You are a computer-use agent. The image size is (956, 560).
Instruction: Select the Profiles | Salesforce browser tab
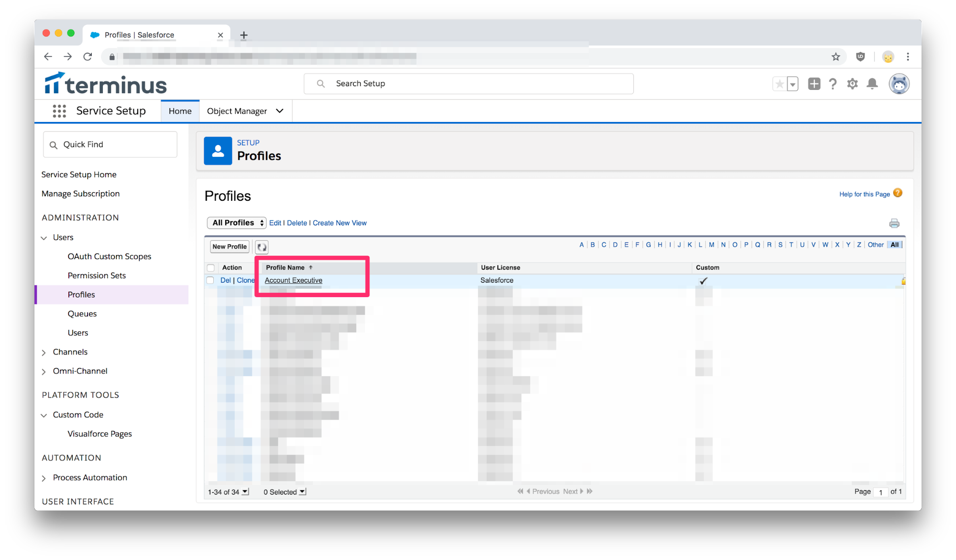click(156, 35)
